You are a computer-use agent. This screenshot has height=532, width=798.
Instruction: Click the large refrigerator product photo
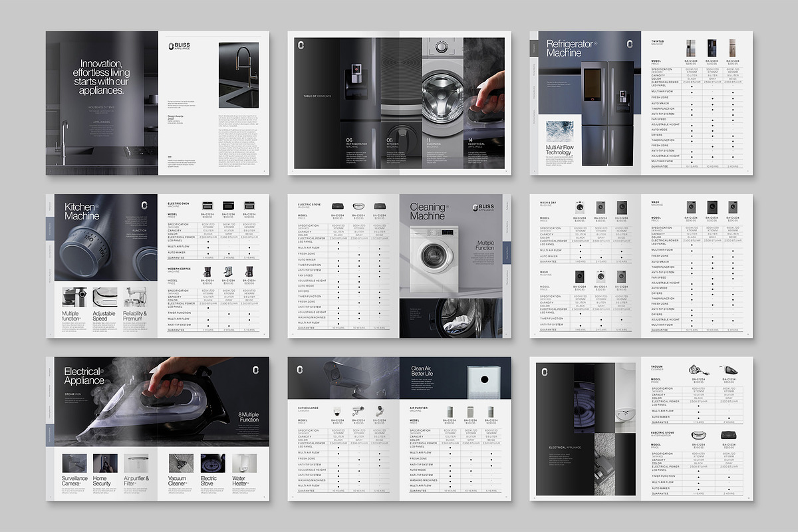pyautogui.click(x=607, y=113)
